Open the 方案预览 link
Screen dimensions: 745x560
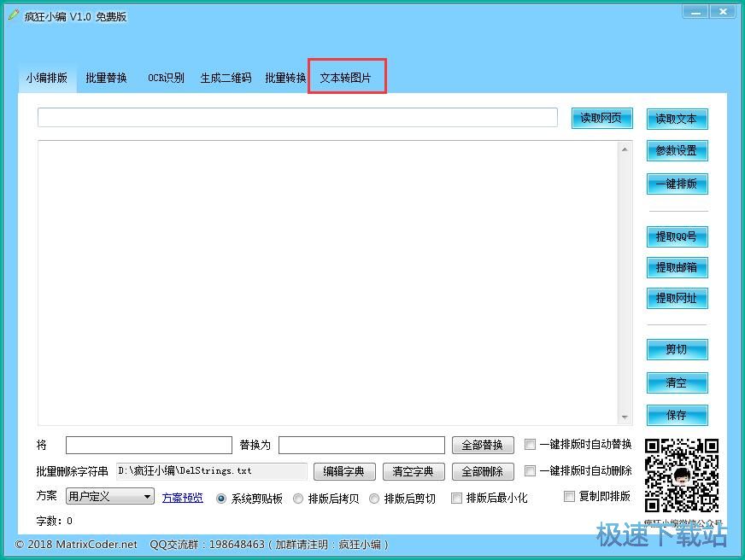pyautogui.click(x=182, y=498)
